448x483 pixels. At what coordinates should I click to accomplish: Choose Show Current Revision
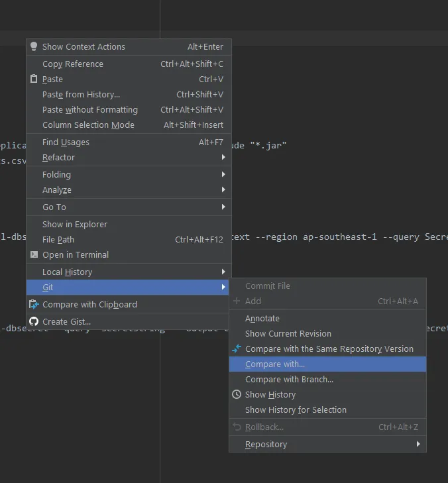point(288,333)
